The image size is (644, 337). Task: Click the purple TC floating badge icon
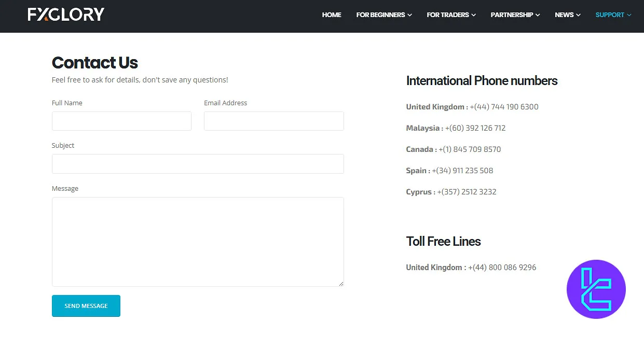(596, 289)
